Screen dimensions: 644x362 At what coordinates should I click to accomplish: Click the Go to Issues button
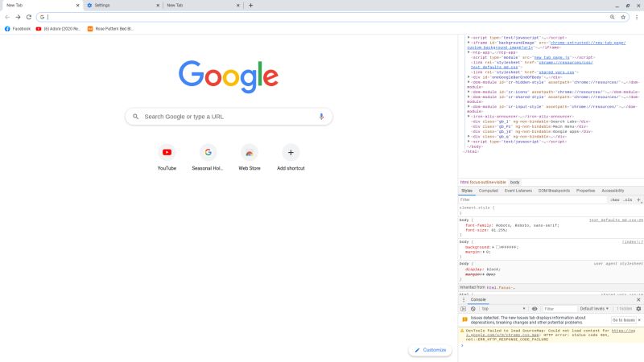(x=623, y=319)
